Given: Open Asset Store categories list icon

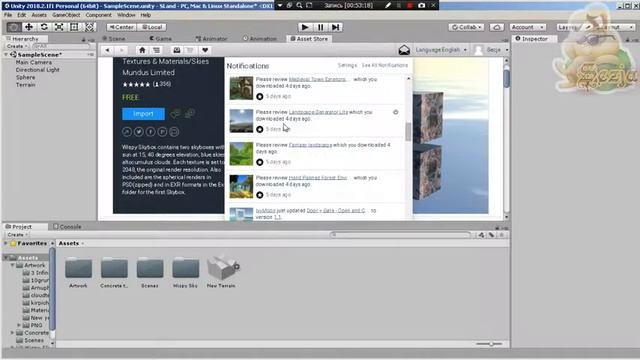Looking at the screenshot, I should click(x=157, y=50).
